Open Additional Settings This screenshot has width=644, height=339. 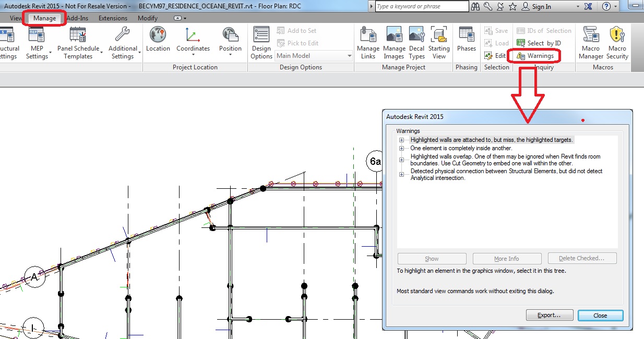click(x=123, y=42)
